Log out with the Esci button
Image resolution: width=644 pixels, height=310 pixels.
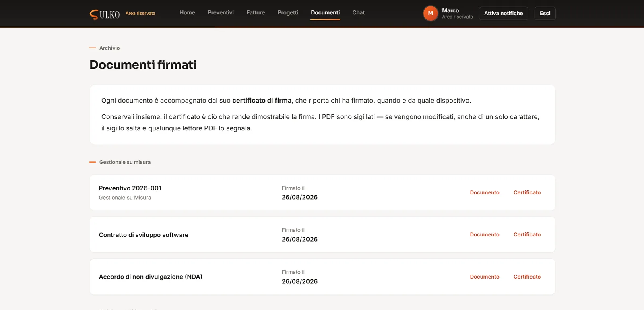point(545,13)
